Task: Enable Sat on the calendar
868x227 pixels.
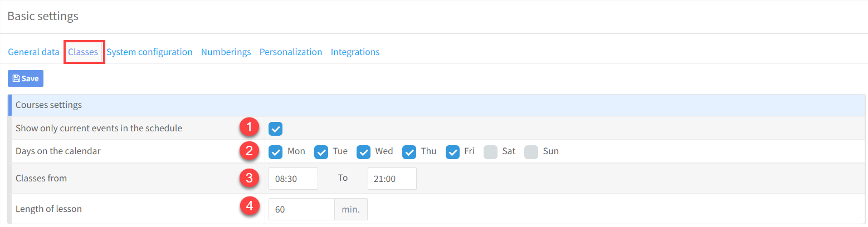Action: tap(491, 152)
